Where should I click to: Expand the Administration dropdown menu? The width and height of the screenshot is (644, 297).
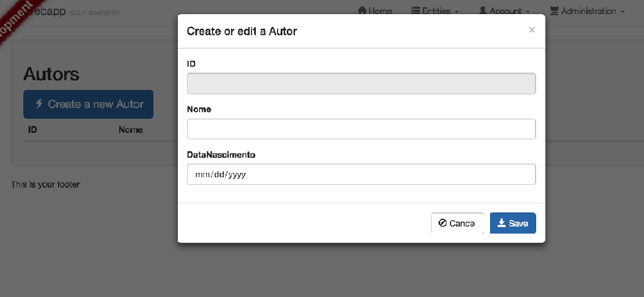[x=587, y=11]
